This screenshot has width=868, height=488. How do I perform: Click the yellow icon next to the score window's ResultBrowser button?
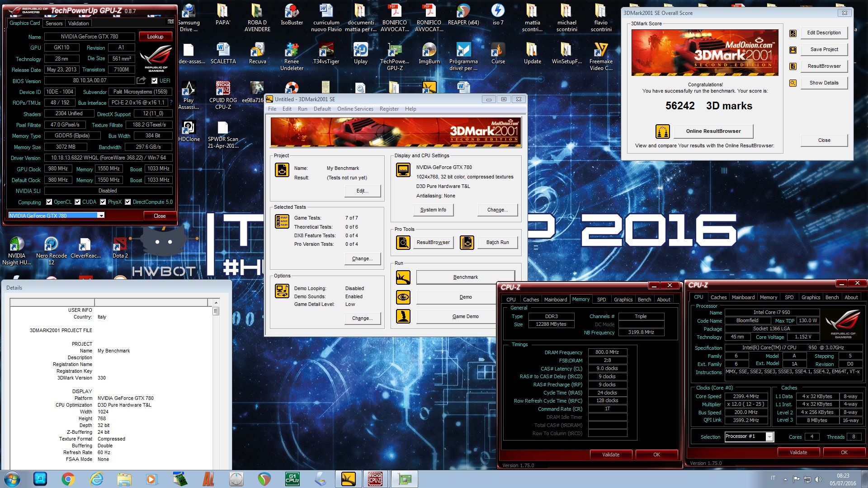point(793,66)
